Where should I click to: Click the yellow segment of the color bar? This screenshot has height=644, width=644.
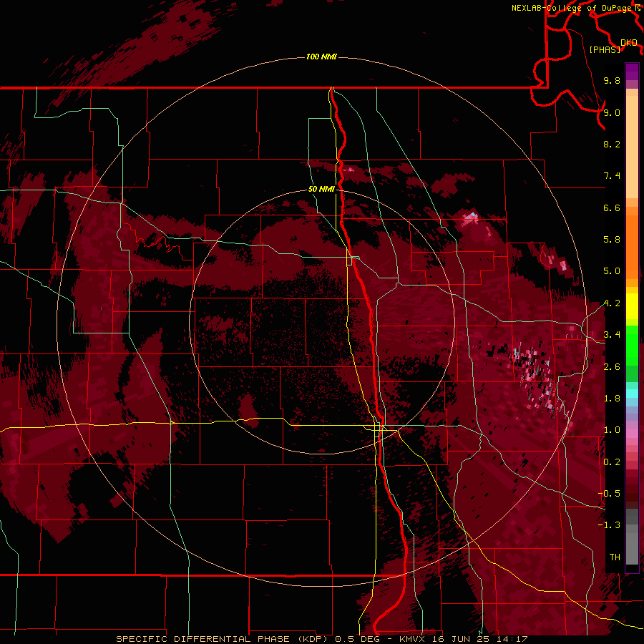point(632,306)
